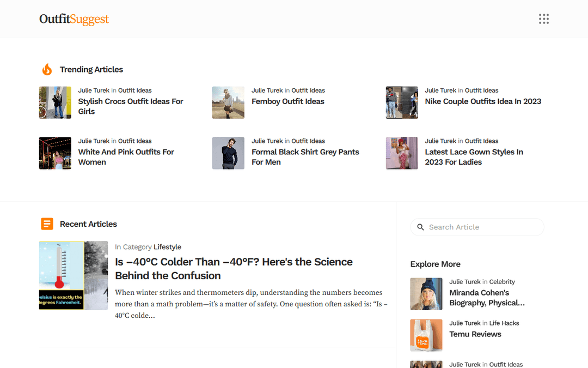Click Julie Turek on Crocs article
Screen dimensions: 588x368
[94, 90]
